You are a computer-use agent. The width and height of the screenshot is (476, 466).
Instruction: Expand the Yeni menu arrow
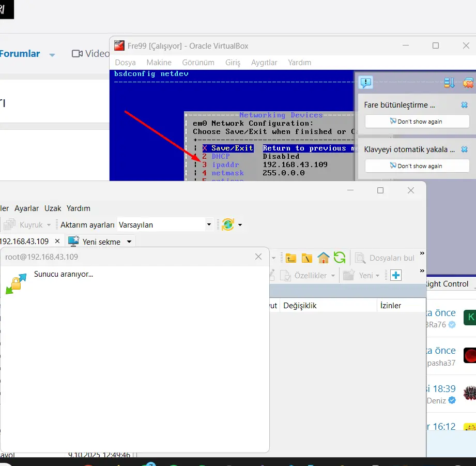pos(377,275)
